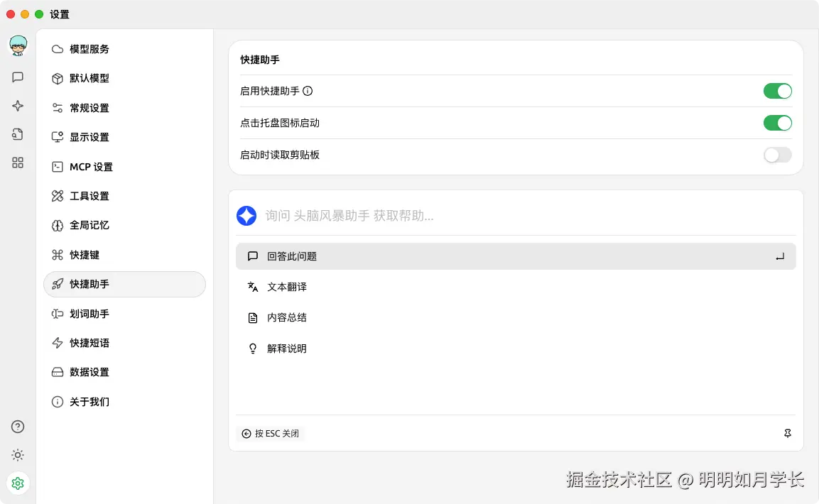Click the cloud icon beside 模型服务

58,49
